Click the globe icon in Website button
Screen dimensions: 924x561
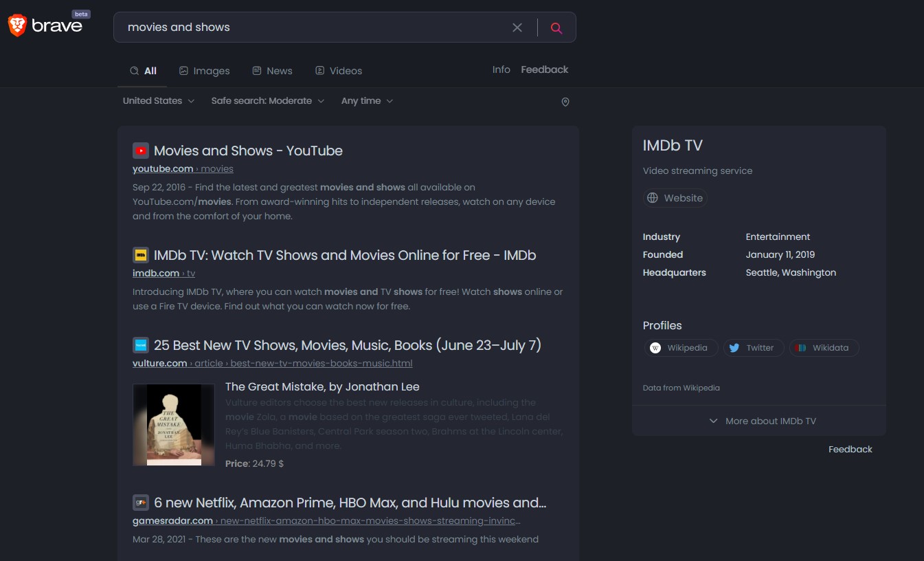pos(653,198)
